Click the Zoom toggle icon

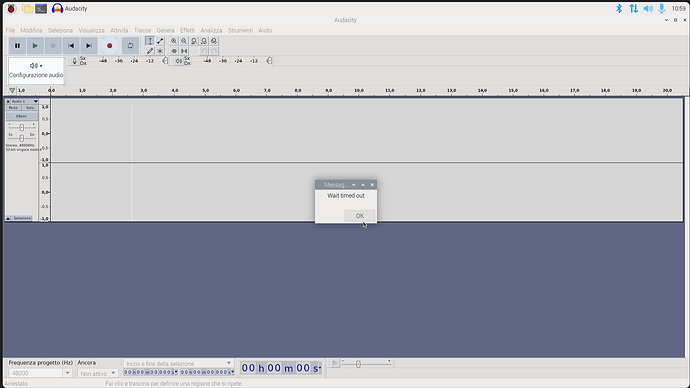214,41
